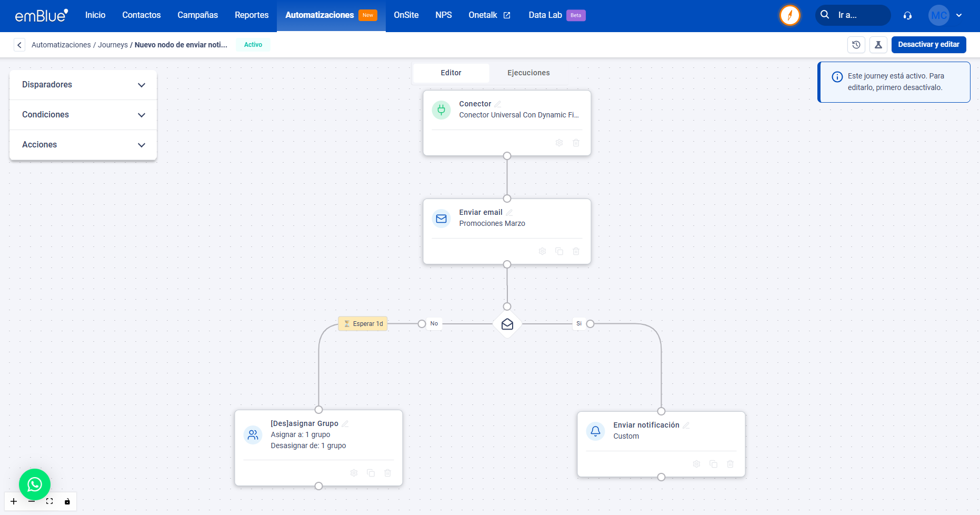Zoom in the canvas with plus

pyautogui.click(x=14, y=501)
